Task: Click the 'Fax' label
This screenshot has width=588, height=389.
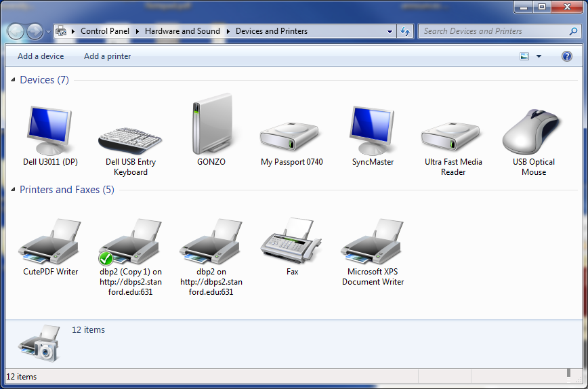Action: coord(292,272)
